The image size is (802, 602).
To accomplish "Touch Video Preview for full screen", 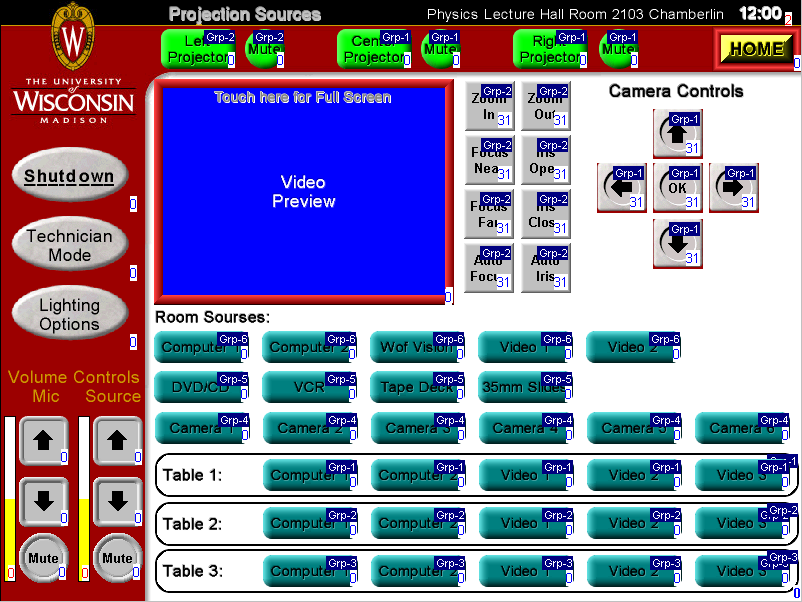I will pos(303,192).
